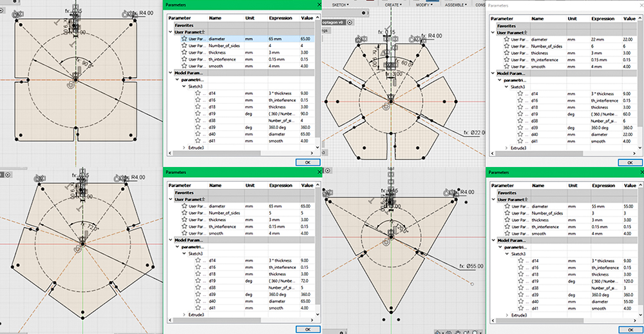Star the d39 row in the 5-sided dialog
Viewport: 644px width, 334px height.
(198, 295)
